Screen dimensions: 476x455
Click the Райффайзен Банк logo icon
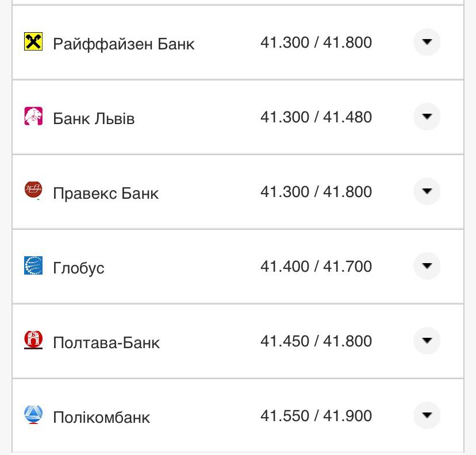[x=33, y=41]
